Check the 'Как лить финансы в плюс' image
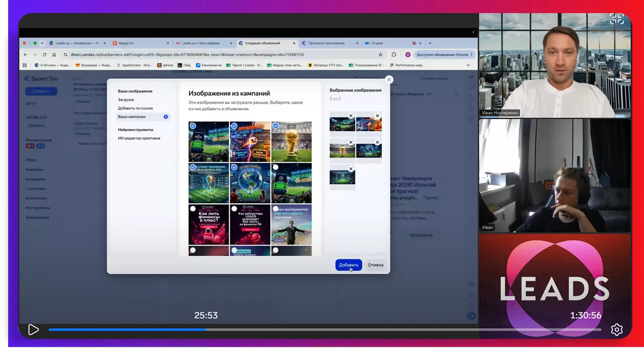This screenshot has width=644, height=352. 193,209
